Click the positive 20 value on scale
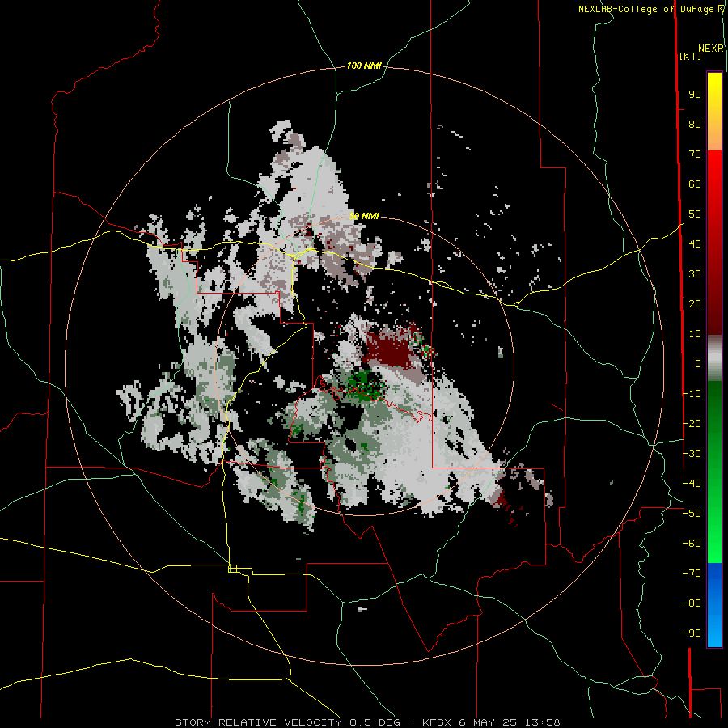 [695, 304]
